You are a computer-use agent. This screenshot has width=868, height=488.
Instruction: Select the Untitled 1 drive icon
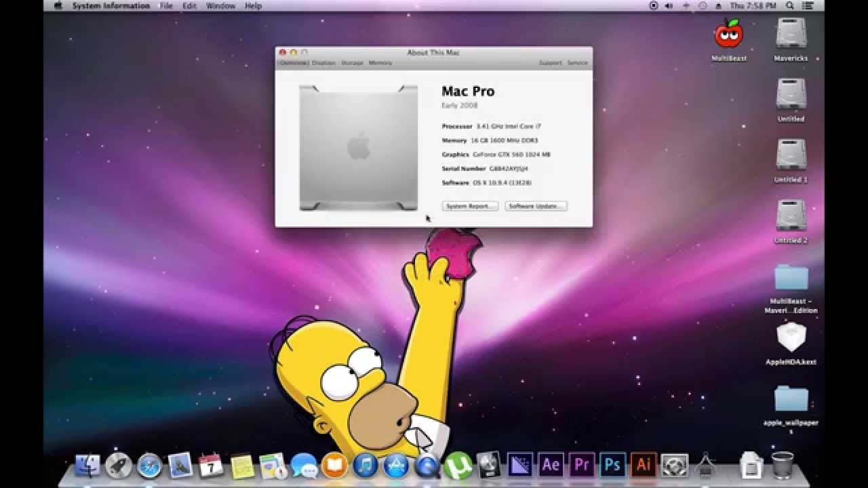click(x=791, y=156)
